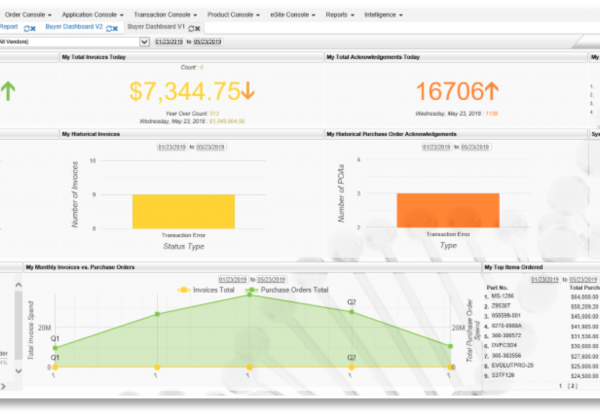The image size is (600, 418).
Task: Click the Q2 point on Purchase Orders line
Action: [351, 311]
